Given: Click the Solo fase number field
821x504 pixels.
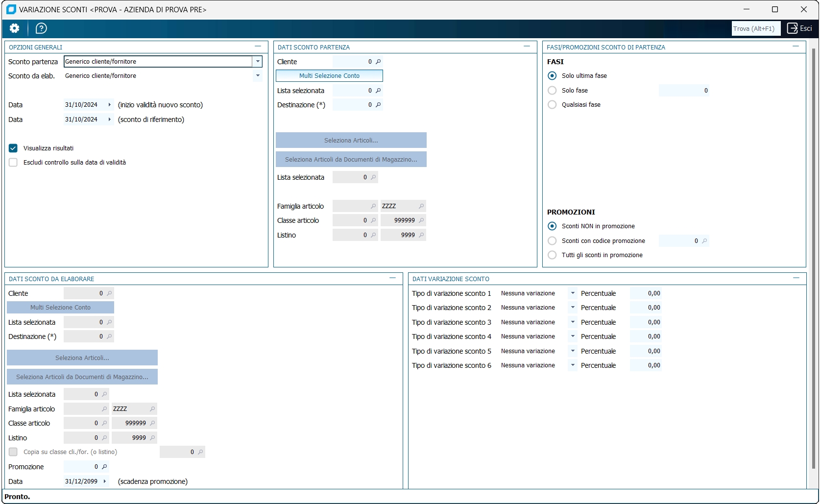Looking at the screenshot, I should (x=684, y=91).
